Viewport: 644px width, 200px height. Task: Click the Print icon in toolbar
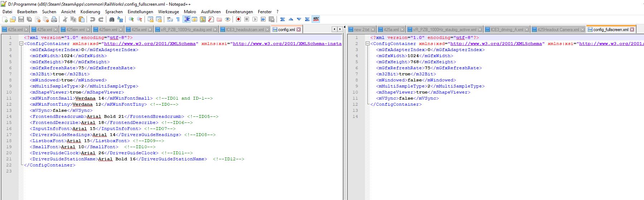pyautogui.click(x=54, y=19)
